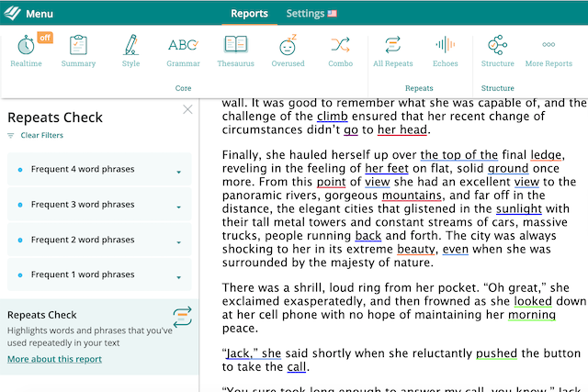Open the Menu
Image resolution: width=588 pixels, height=392 pixels.
click(40, 14)
